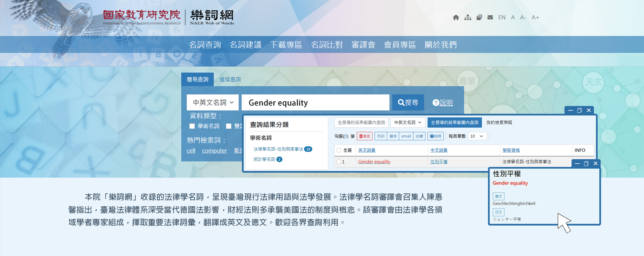Click the envelope contact icon in the header
644x256 pixels.
point(490,17)
